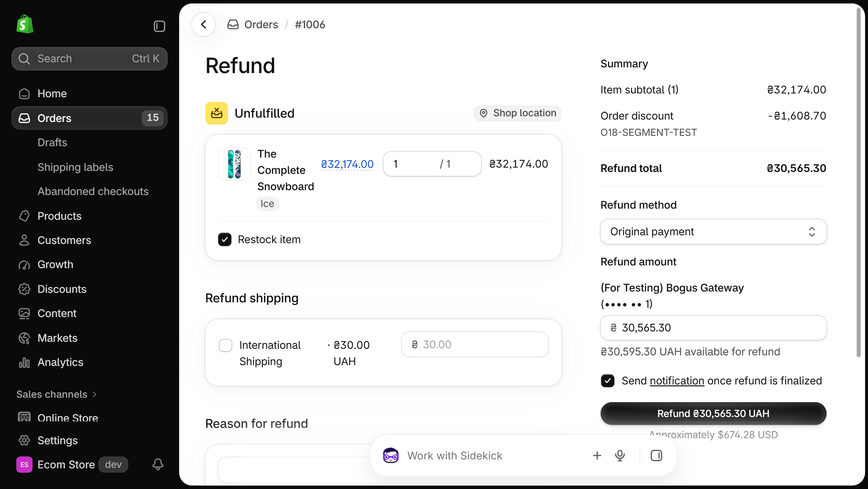Click the item quantity field showing 1 / 1
This screenshot has width=868, height=489.
point(432,164)
